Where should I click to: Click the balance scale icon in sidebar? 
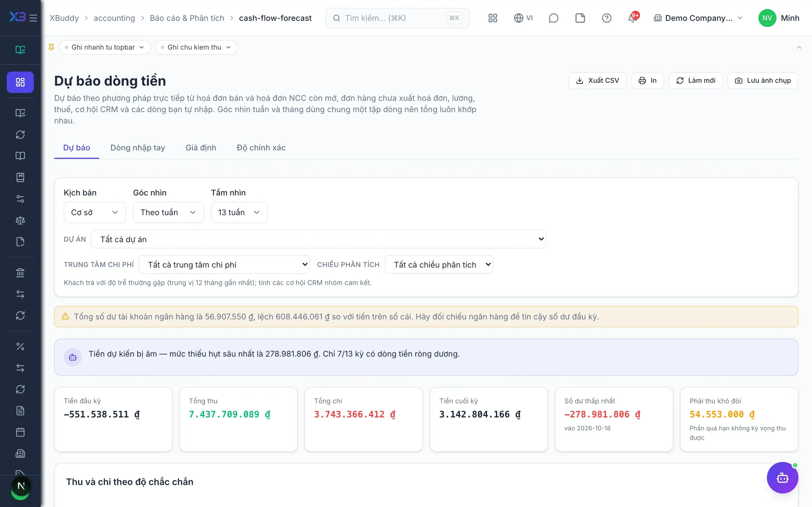tap(20, 220)
